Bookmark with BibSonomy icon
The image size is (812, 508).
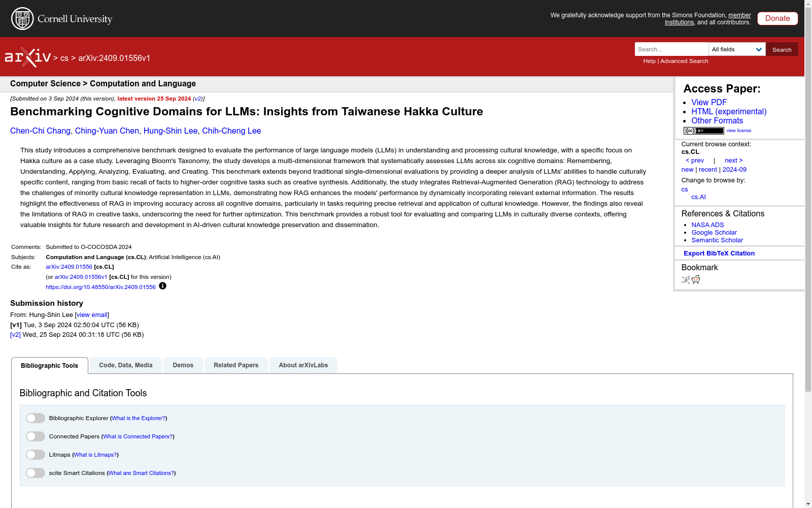[686, 280]
